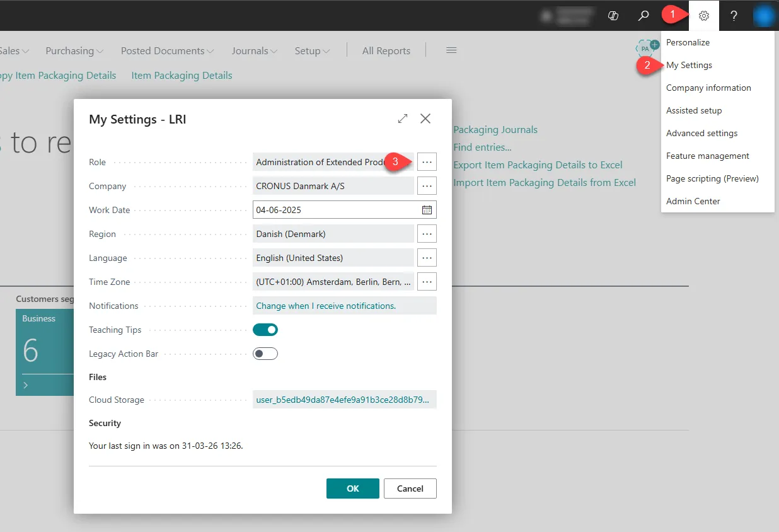The image size is (779, 532).
Task: Open the Business customers tile
Action: (45, 352)
